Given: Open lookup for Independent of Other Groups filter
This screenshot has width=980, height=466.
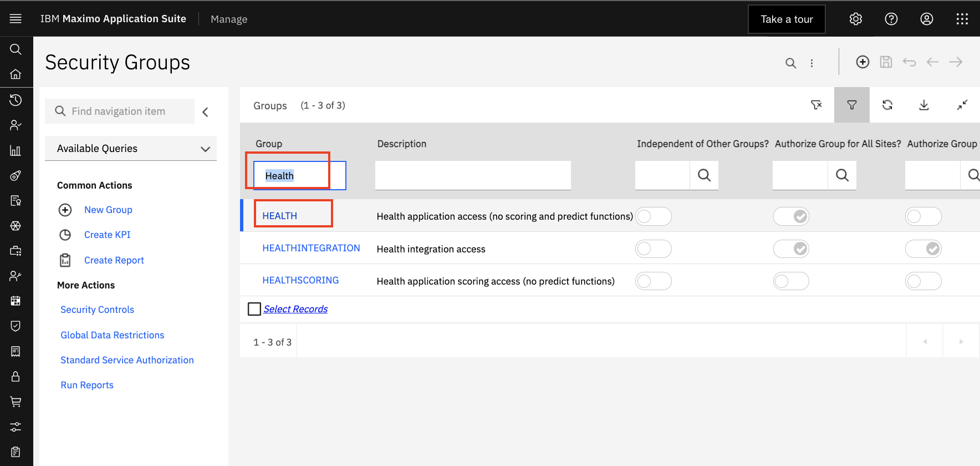Looking at the screenshot, I should coord(704,175).
